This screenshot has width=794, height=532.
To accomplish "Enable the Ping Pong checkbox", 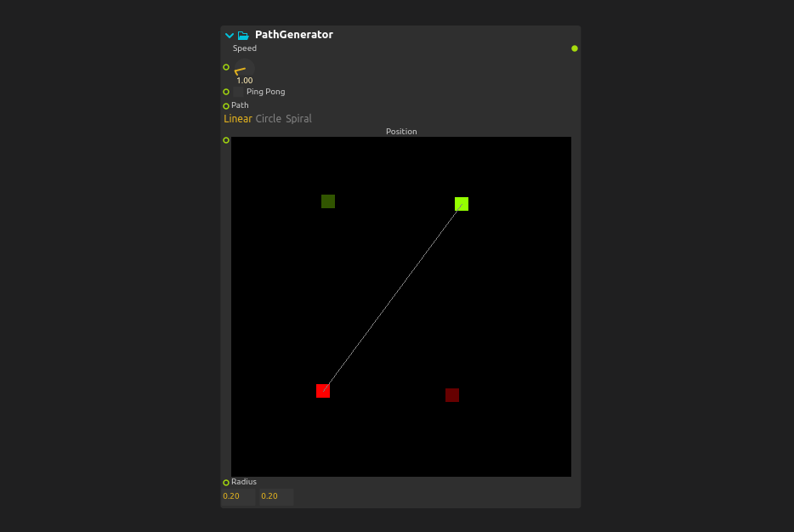I will click(238, 92).
